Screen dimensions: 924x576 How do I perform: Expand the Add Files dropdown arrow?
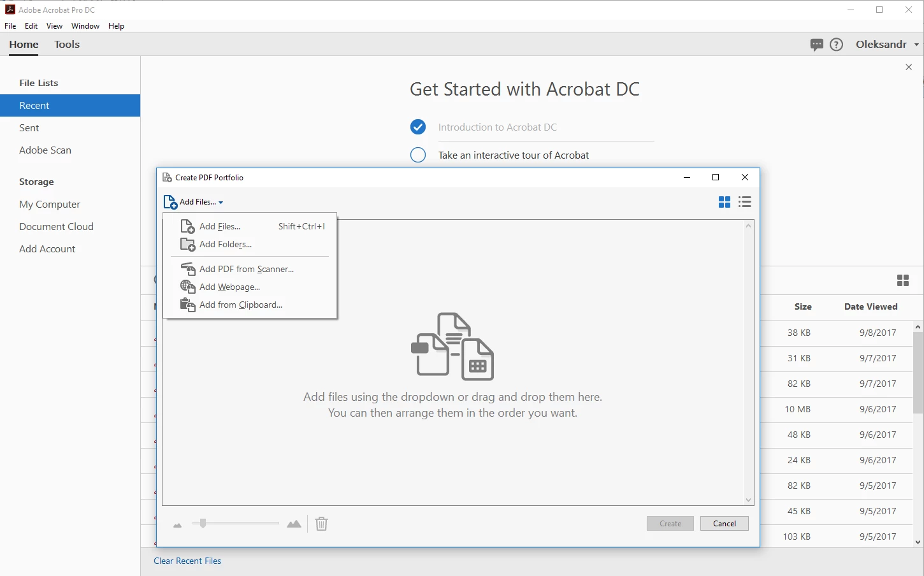pos(221,203)
